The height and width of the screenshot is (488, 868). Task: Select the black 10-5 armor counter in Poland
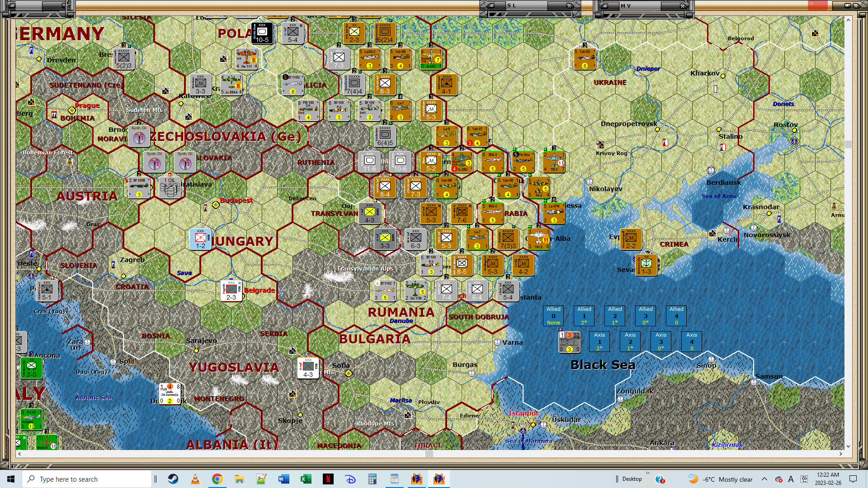(x=262, y=33)
